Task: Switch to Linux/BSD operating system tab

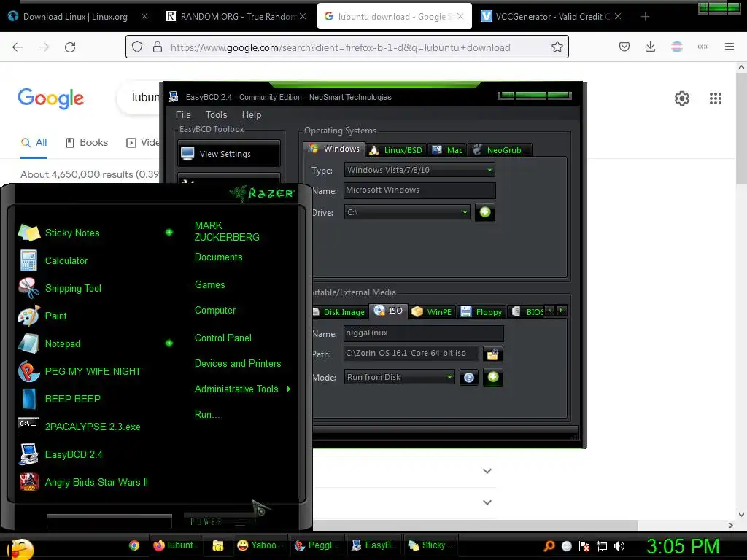Action: coord(396,150)
